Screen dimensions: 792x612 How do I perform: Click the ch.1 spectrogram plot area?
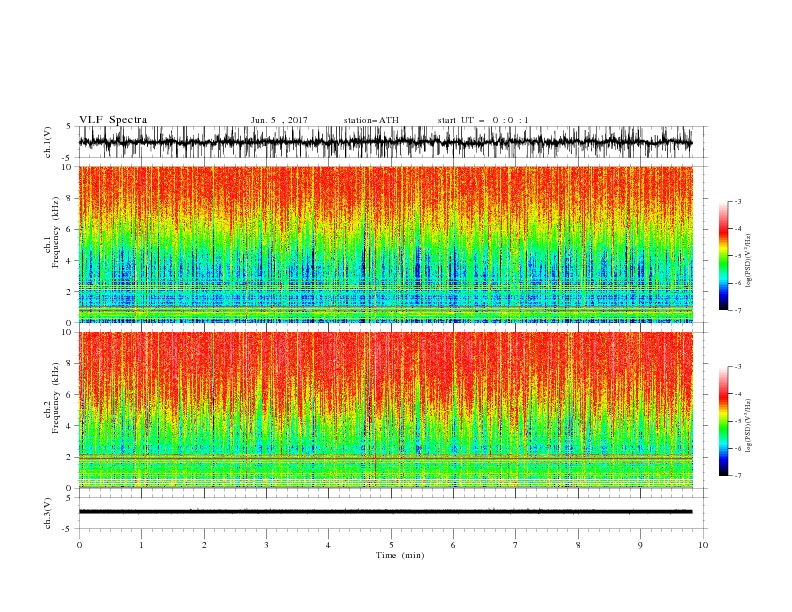(386, 244)
